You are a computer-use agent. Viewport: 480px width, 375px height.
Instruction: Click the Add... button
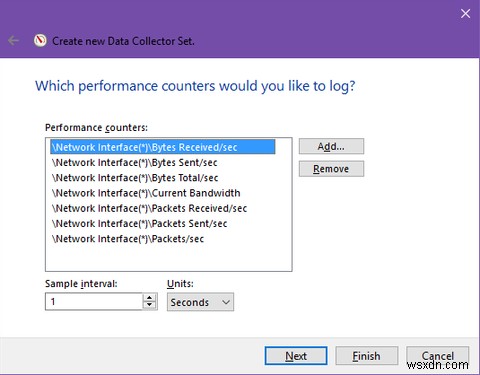[x=331, y=146]
